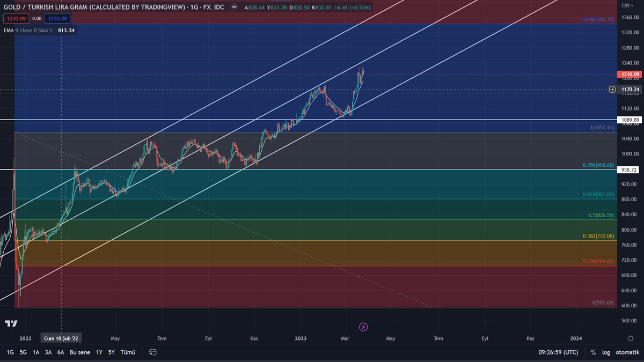Select the 1G time range

click(x=10, y=352)
